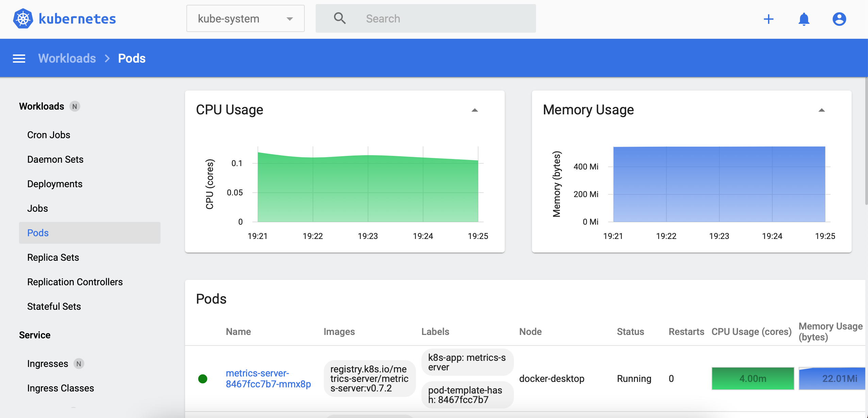The height and width of the screenshot is (418, 868).
Task: Open Replication Controllers in sidebar
Action: [x=75, y=282]
